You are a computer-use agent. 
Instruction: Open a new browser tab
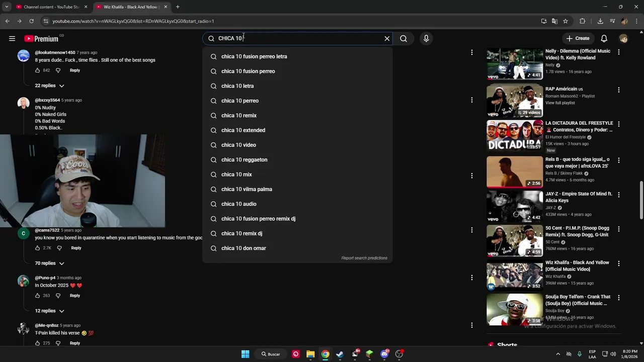click(178, 7)
